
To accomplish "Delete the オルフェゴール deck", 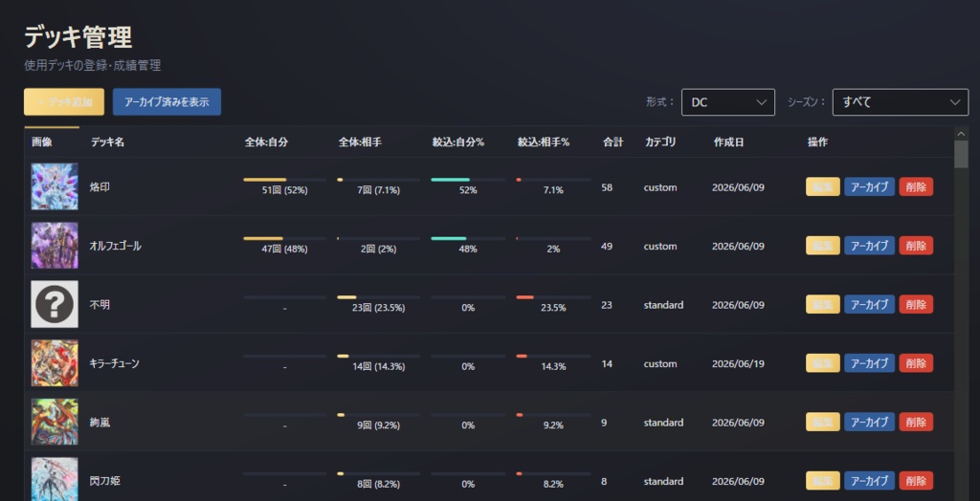I will click(916, 246).
